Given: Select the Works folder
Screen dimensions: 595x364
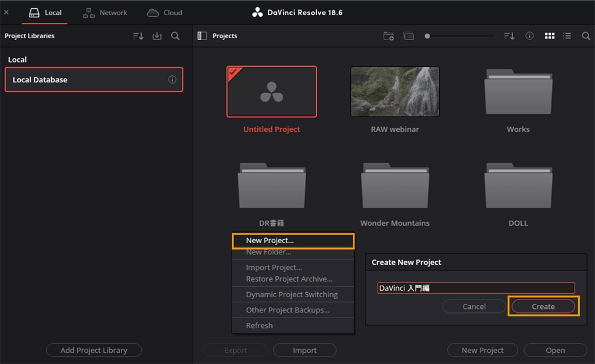Looking at the screenshot, I should [518, 91].
